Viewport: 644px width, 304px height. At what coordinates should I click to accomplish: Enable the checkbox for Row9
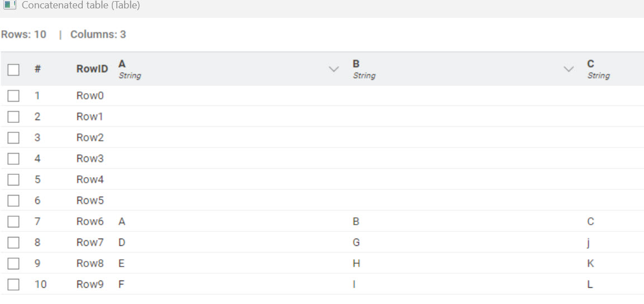point(13,284)
